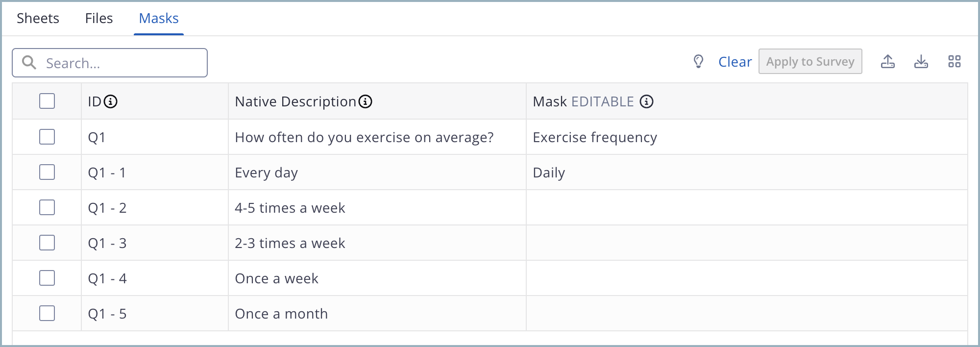
Task: Click the upload masks icon
Action: [888, 61]
